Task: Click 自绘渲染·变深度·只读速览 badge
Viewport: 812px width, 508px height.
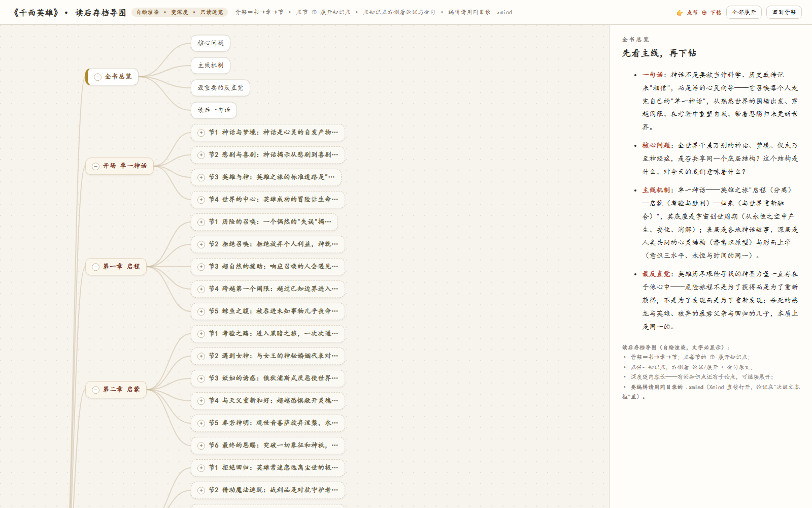Action: [x=180, y=12]
